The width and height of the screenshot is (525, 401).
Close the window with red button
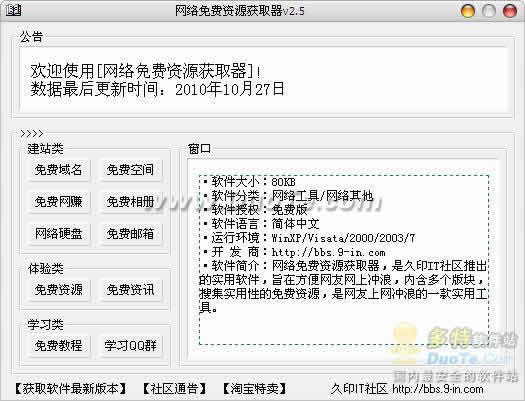510,11
